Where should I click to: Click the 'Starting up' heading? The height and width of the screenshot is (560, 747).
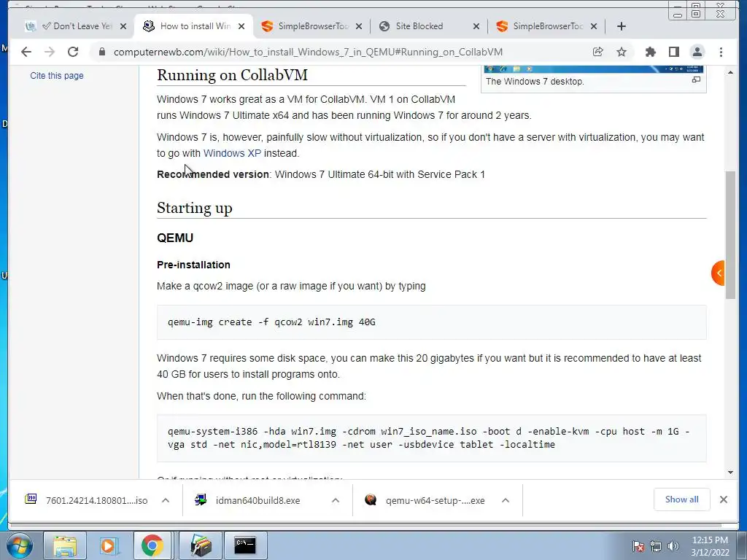pyautogui.click(x=194, y=208)
